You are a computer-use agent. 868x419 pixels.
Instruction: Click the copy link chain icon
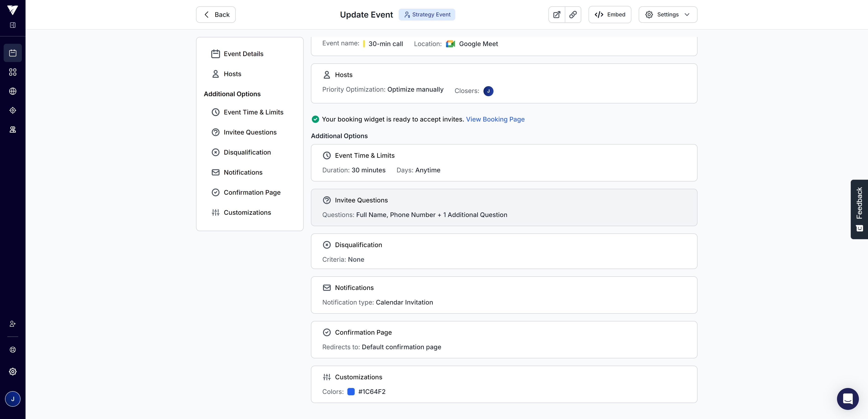coord(573,15)
